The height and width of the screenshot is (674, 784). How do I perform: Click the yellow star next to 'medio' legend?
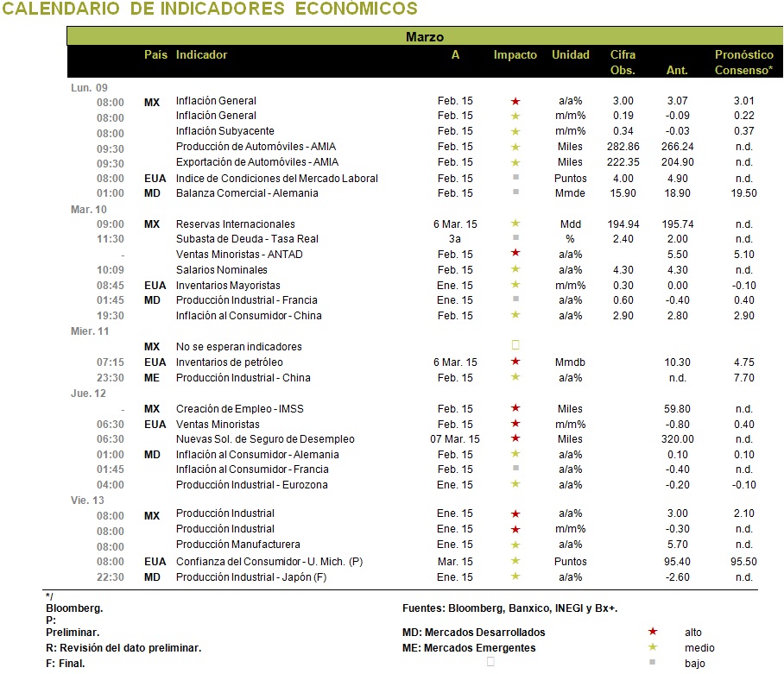click(653, 647)
